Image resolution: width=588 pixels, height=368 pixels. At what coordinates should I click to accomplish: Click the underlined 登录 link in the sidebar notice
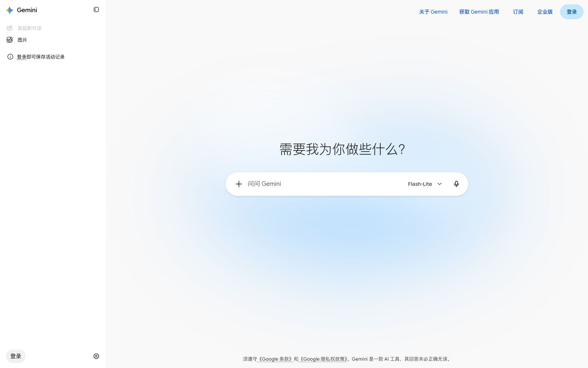(22, 57)
